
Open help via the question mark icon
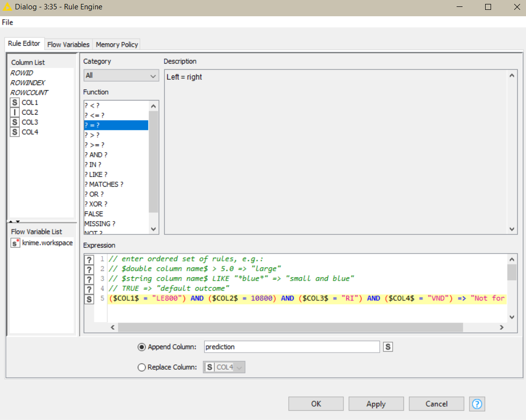[476, 404]
